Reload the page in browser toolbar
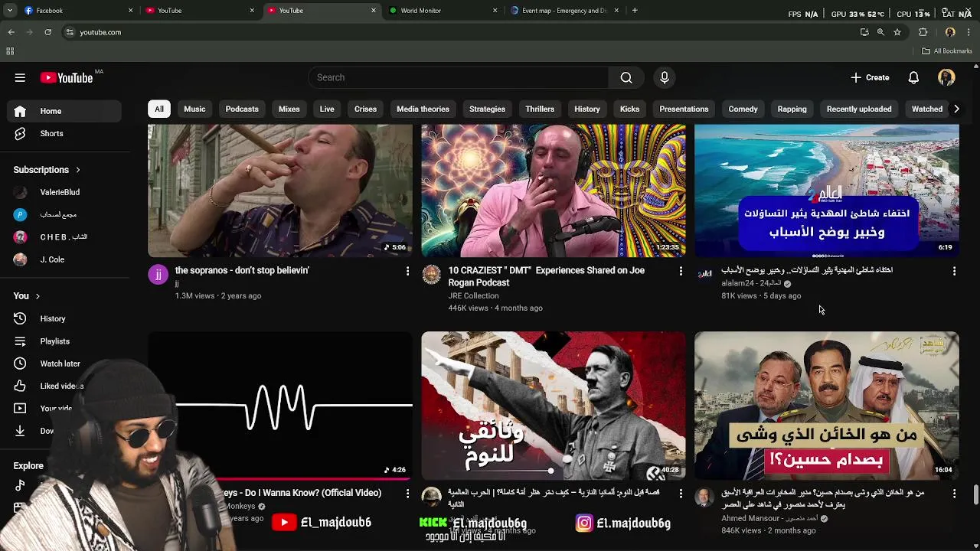Screen dimensions: 980x551 click(47, 32)
